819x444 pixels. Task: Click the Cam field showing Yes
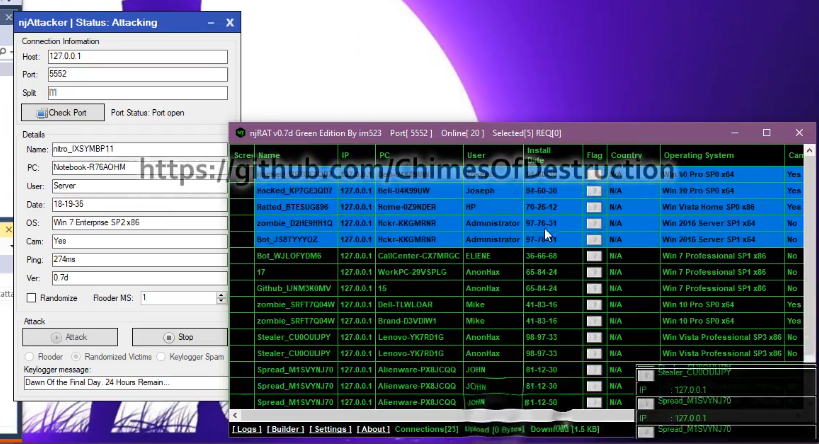[139, 241]
